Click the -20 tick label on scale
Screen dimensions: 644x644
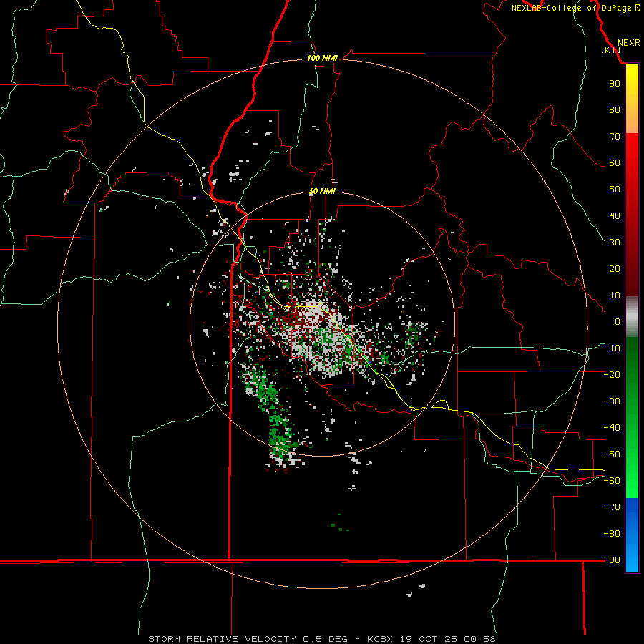[612, 374]
